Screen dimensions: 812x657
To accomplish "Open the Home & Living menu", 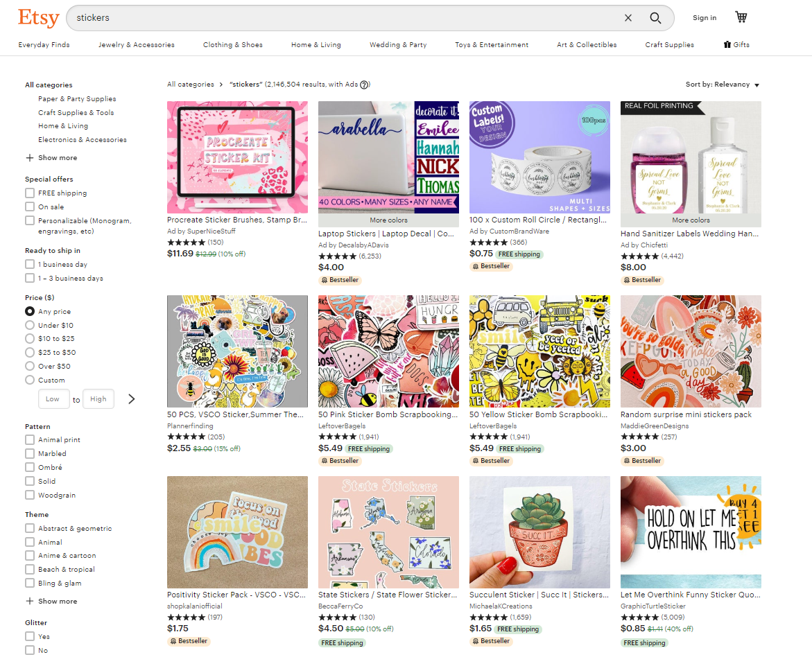I will click(x=316, y=44).
